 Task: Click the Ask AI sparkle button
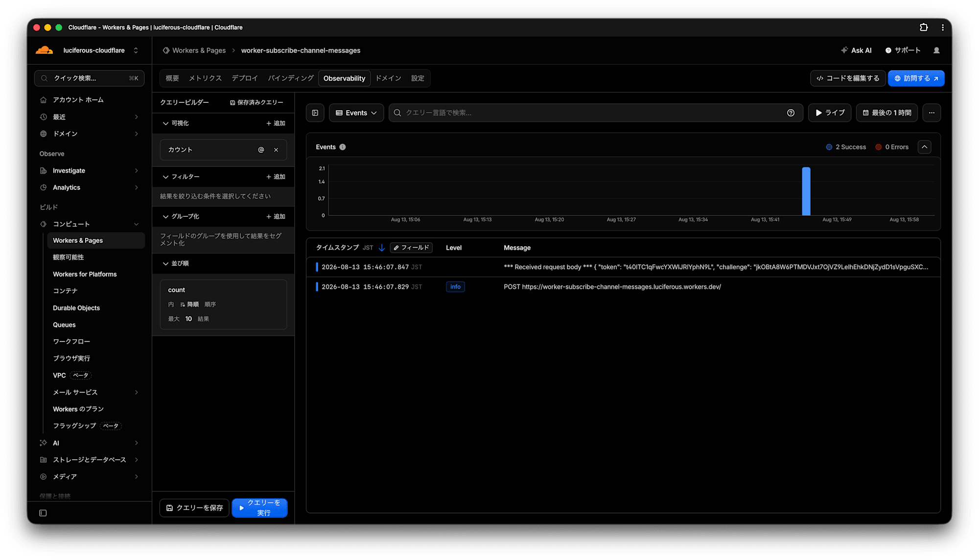tap(857, 50)
